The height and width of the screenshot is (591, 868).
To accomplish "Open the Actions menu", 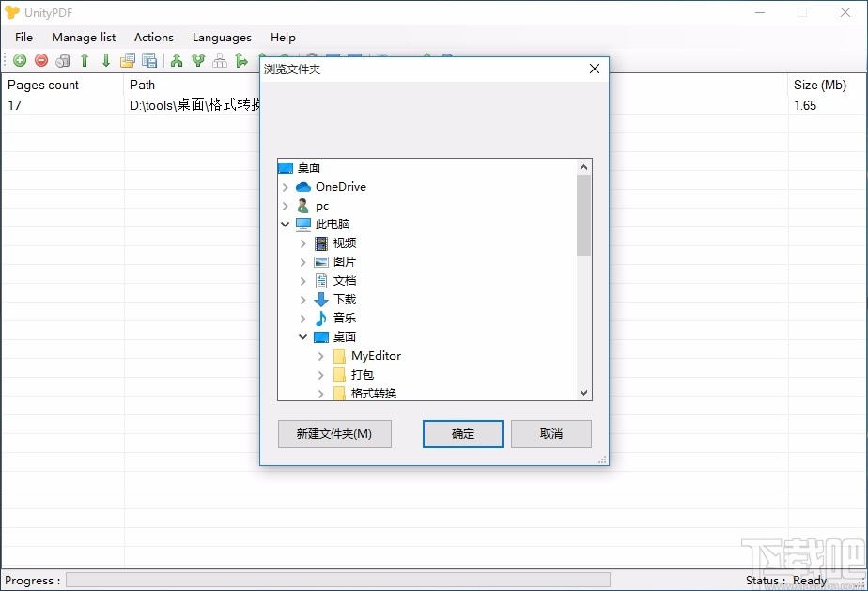I will (153, 38).
